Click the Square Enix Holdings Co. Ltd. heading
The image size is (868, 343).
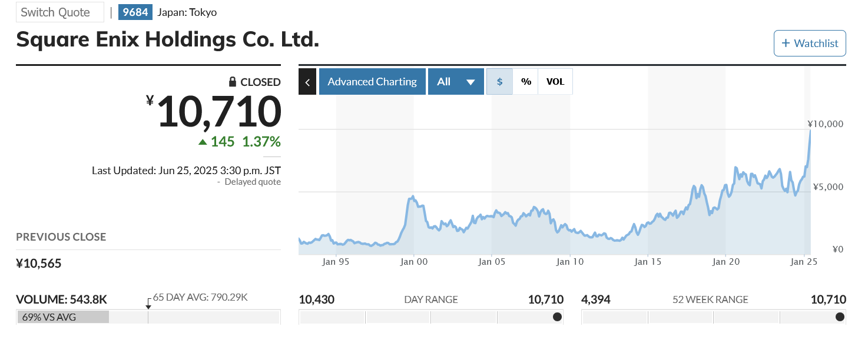(x=168, y=39)
